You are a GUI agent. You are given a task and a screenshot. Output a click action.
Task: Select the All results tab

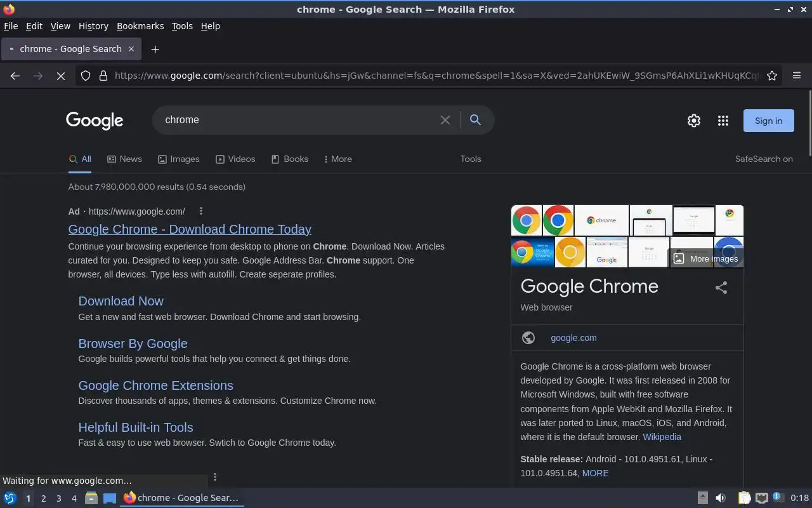click(80, 159)
